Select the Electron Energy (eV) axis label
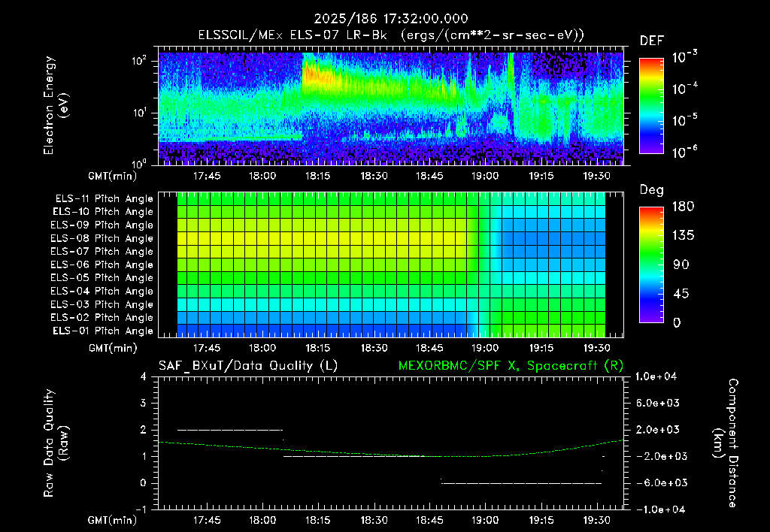The width and height of the screenshot is (770, 532). click(56, 105)
